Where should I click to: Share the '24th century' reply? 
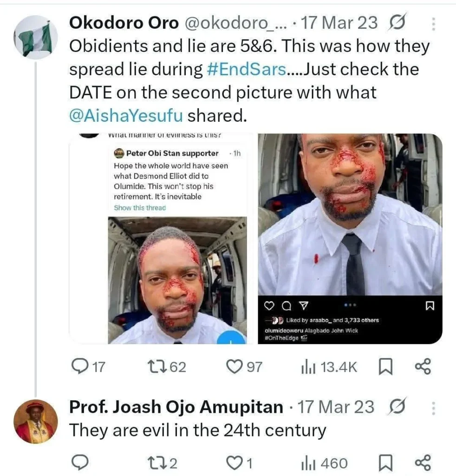422,463
